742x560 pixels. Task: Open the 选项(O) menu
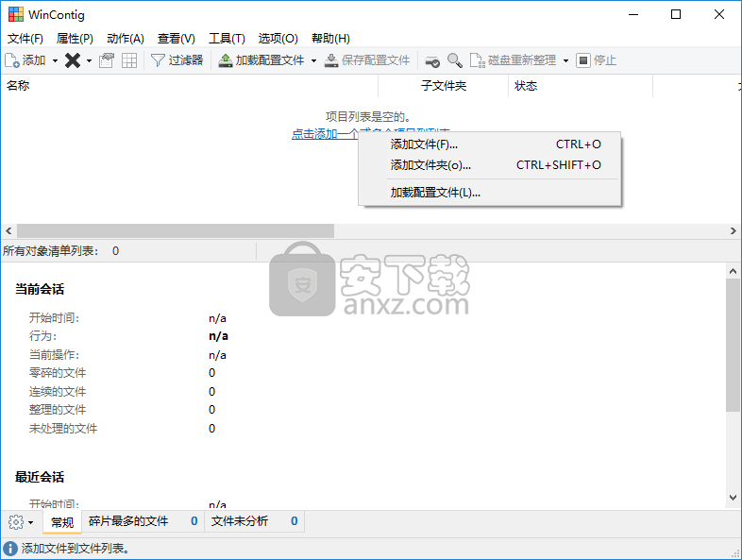[x=278, y=39]
